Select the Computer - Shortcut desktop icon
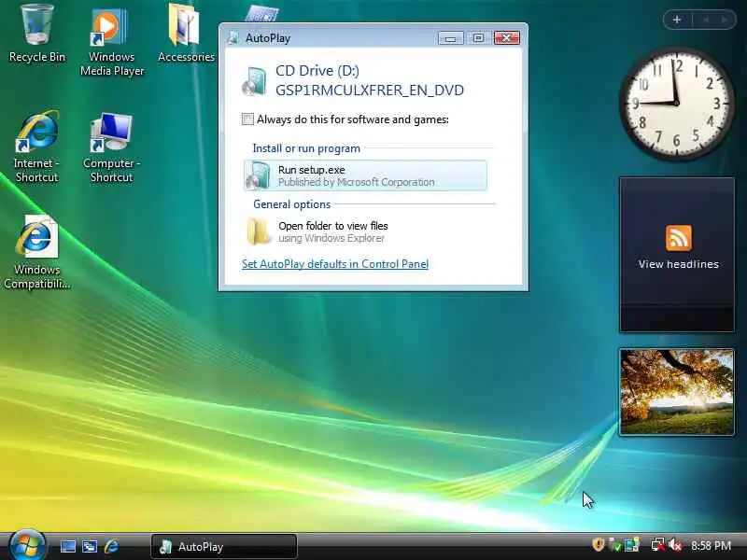Image resolution: width=747 pixels, height=560 pixels. pyautogui.click(x=111, y=147)
